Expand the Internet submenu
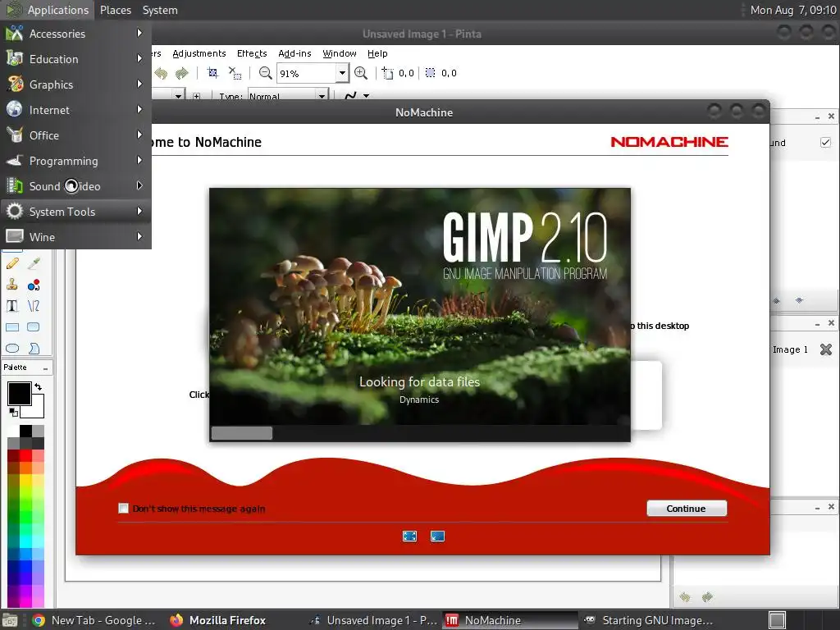Screen dimensions: 840x630 point(75,110)
